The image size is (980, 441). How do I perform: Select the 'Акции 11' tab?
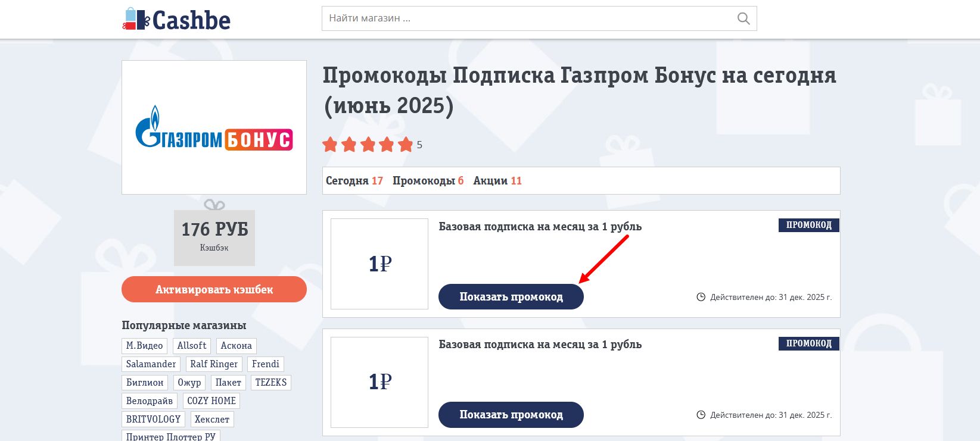[x=497, y=181]
